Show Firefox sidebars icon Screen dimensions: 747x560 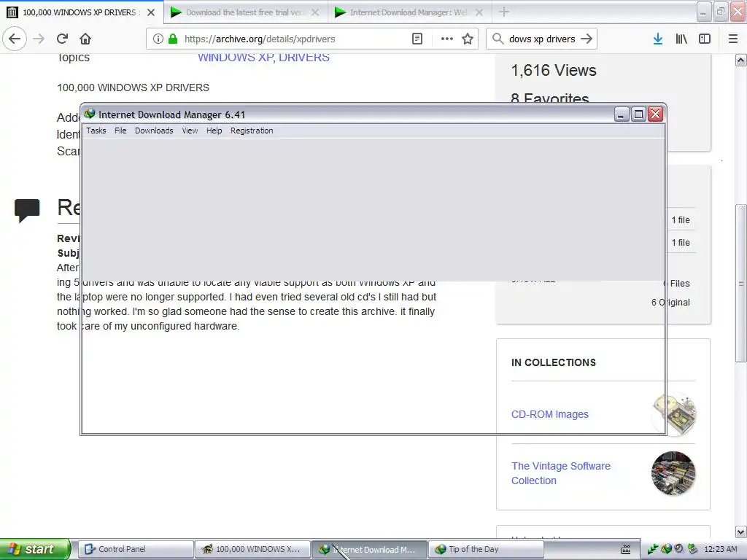(x=705, y=39)
